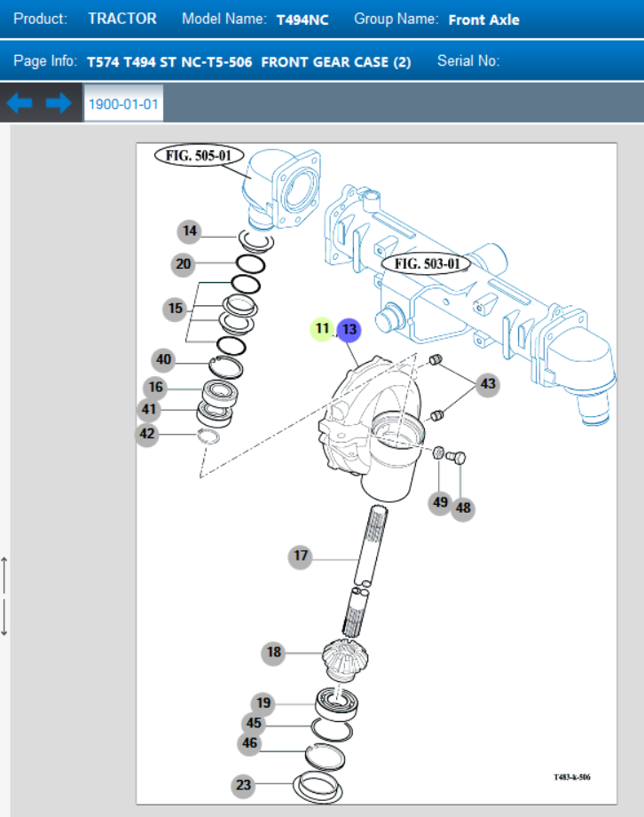Select part callout number 20
644x817 pixels.
click(183, 263)
